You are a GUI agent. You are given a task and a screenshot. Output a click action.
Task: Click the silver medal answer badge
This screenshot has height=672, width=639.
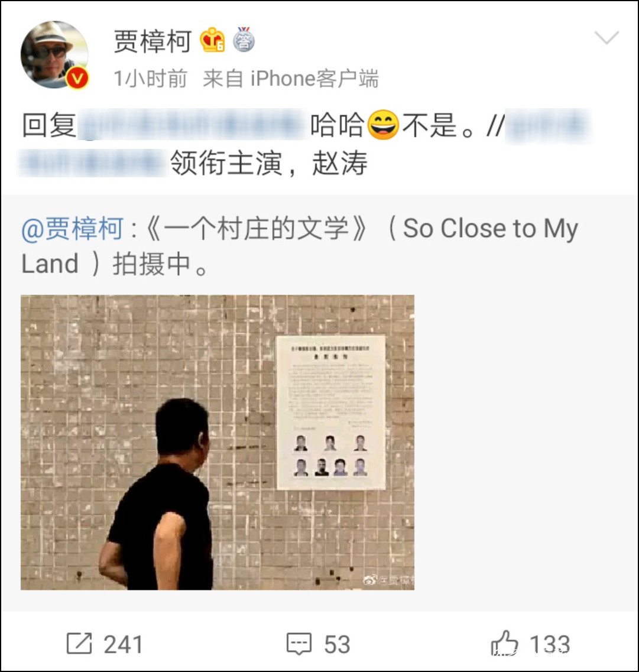tap(244, 40)
